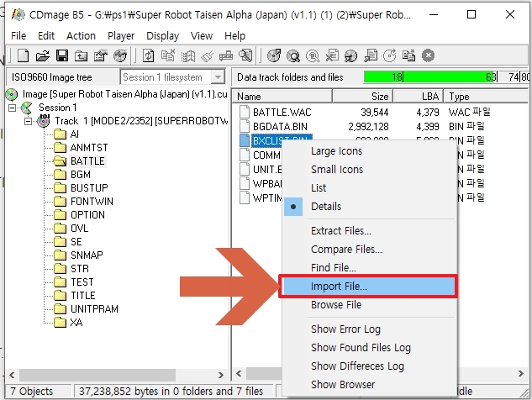Click the two-documents compare toolbar icon
This screenshot has height=400, width=532.
408,55
